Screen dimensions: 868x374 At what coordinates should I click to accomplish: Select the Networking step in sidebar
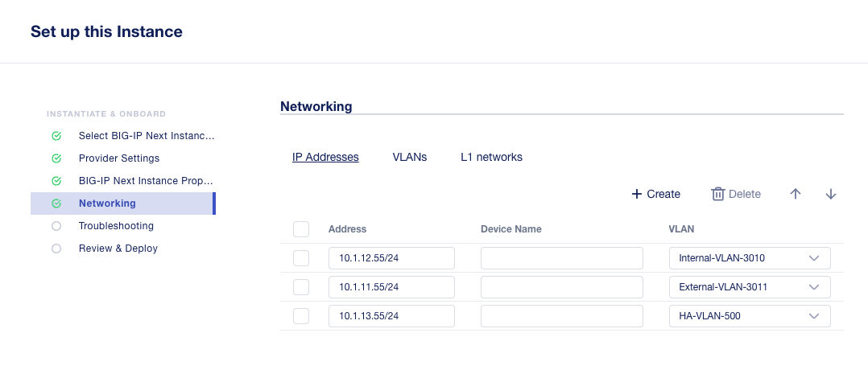tap(123, 203)
